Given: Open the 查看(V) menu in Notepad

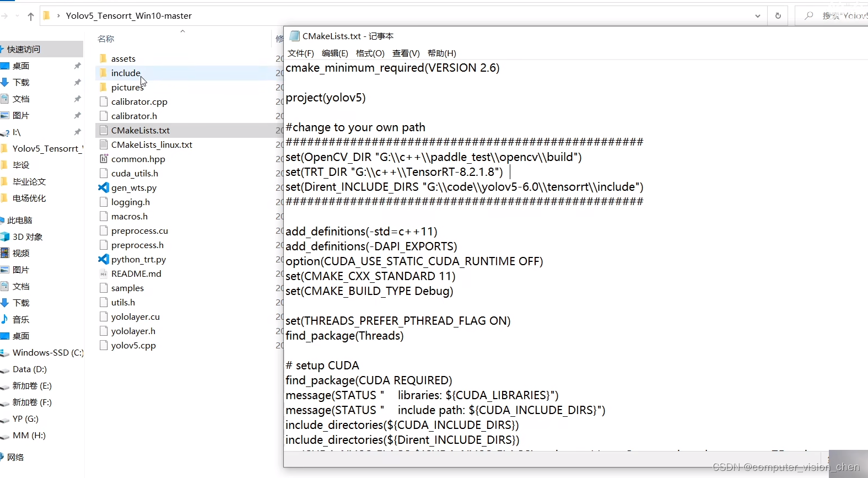Looking at the screenshot, I should [x=406, y=53].
